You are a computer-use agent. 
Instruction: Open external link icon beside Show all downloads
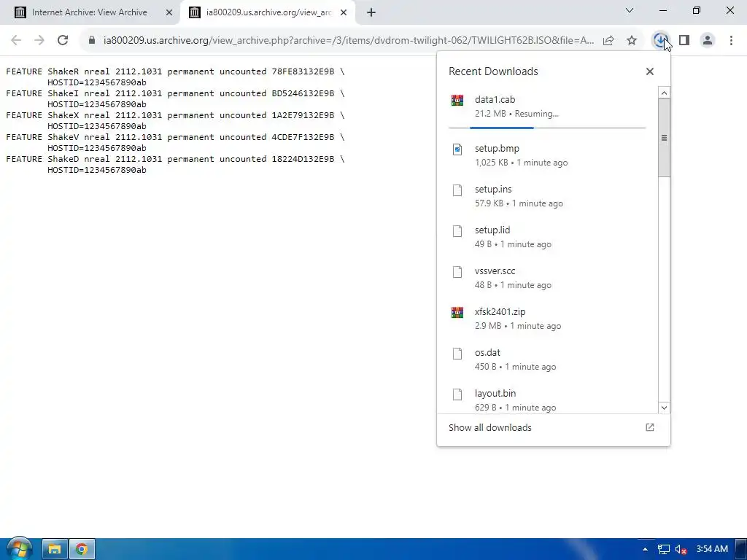[650, 427]
